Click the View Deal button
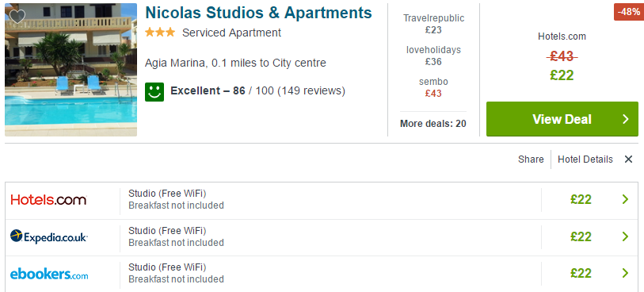644x292 pixels. tap(562, 119)
